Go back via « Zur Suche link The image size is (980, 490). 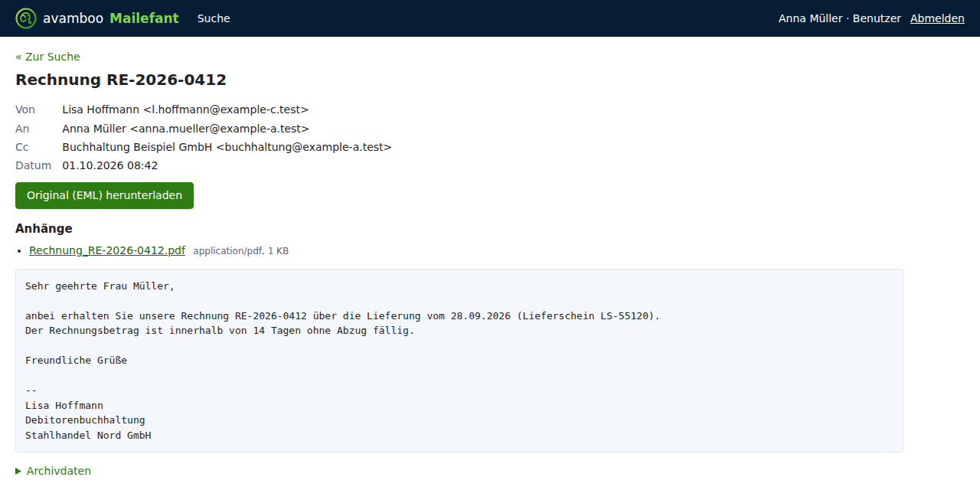coord(47,57)
